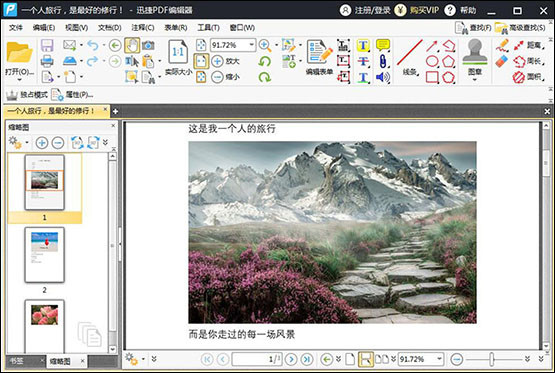Open the zoom 91.72% dropdown in toolbar
The image size is (555, 373).
coord(252,45)
